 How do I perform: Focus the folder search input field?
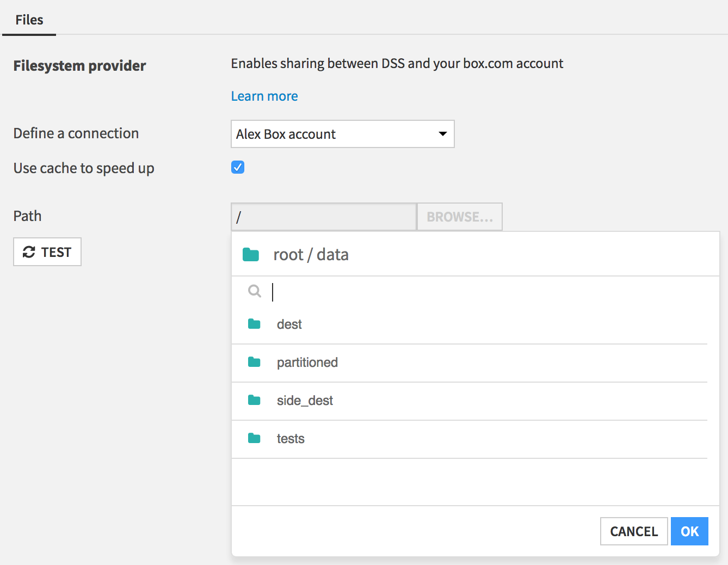[x=479, y=292]
